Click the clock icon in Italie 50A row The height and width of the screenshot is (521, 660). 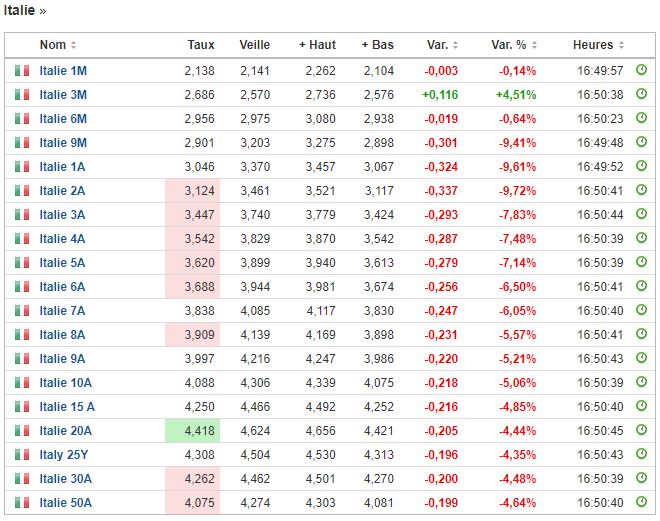[x=642, y=503]
